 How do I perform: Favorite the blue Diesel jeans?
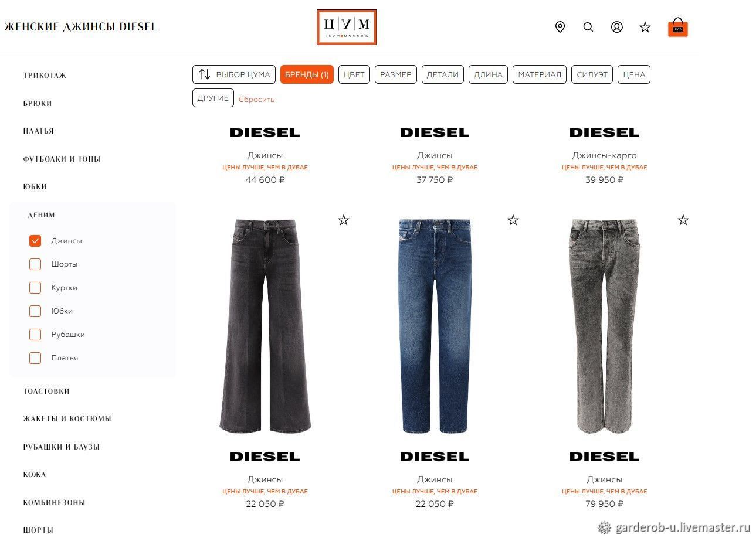[513, 220]
